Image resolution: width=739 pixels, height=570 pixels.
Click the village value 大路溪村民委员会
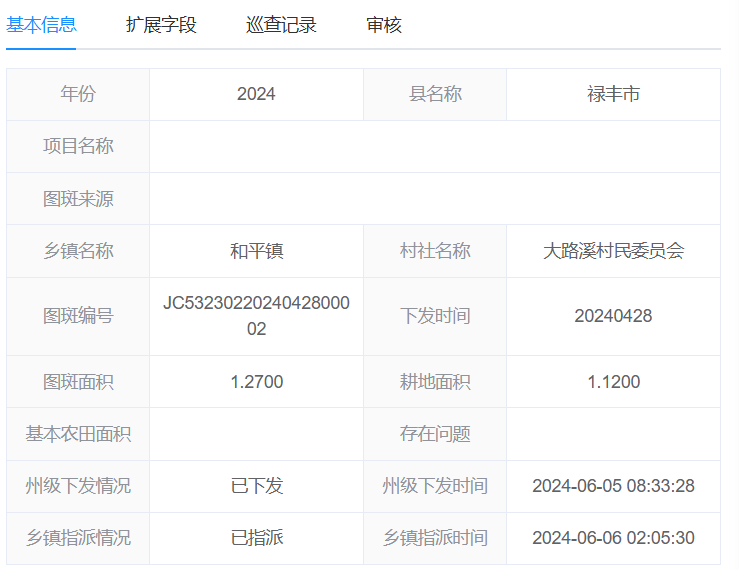tap(613, 251)
